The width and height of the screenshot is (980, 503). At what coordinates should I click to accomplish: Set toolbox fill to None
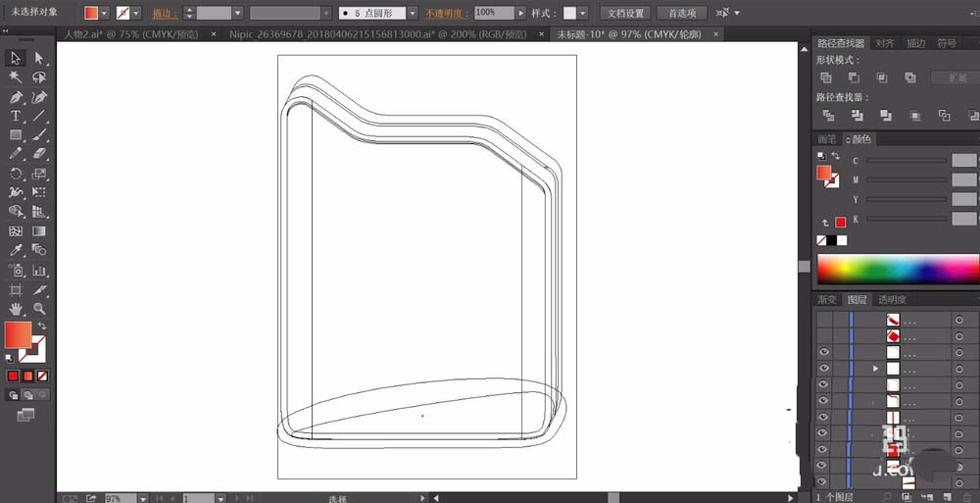pyautogui.click(x=42, y=376)
